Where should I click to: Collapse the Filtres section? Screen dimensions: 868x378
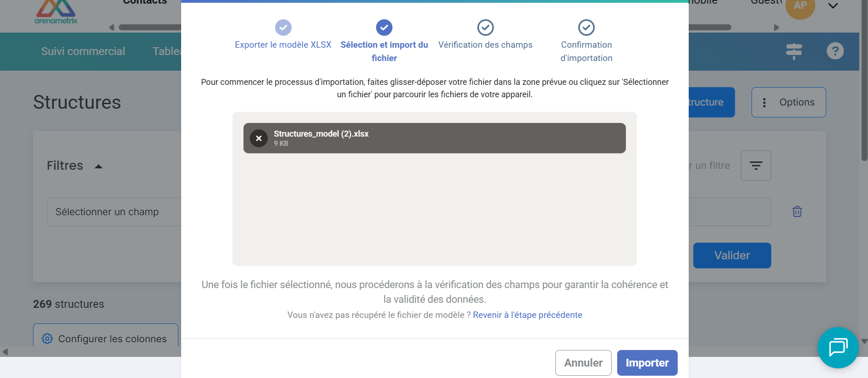(x=98, y=166)
